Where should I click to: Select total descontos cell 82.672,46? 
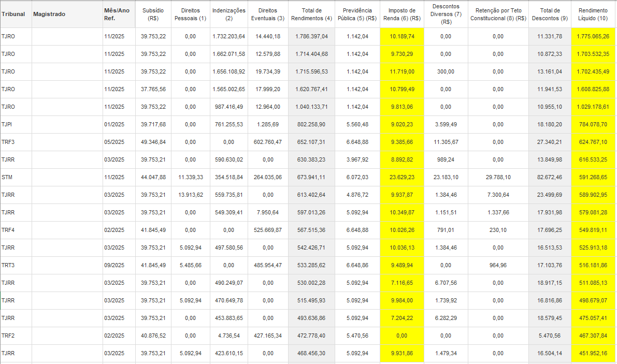[x=550, y=177]
